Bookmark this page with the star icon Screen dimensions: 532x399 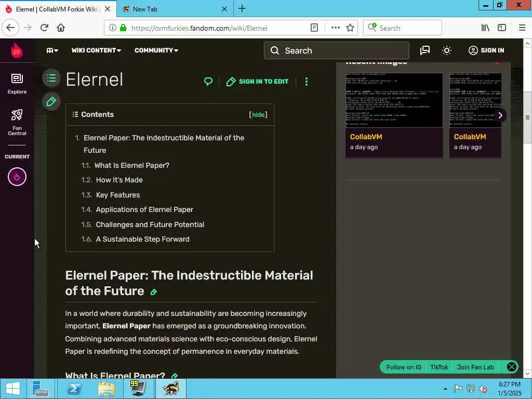350,28
